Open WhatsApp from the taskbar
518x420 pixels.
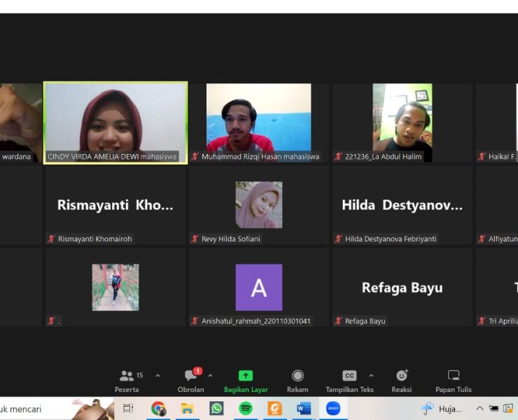pyautogui.click(x=216, y=408)
